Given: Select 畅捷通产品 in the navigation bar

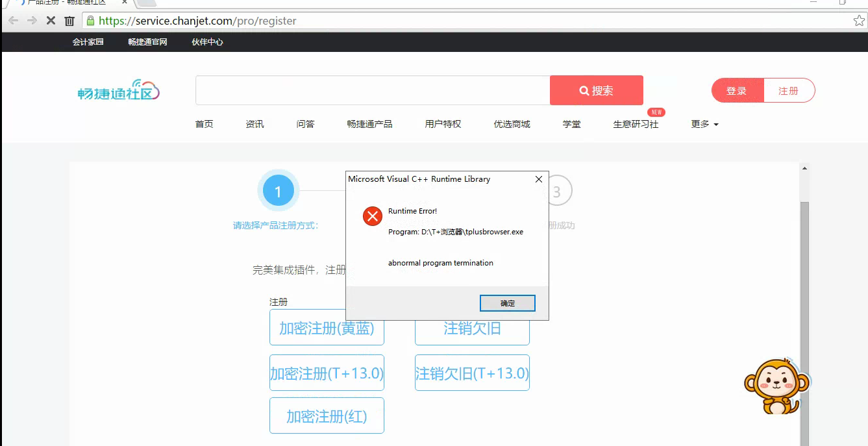Looking at the screenshot, I should (369, 124).
